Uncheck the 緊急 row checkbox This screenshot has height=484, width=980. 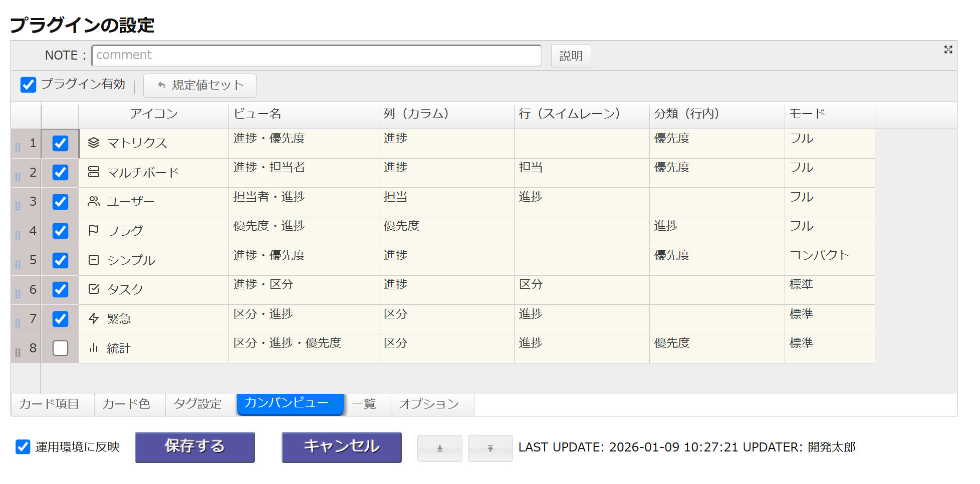[60, 319]
